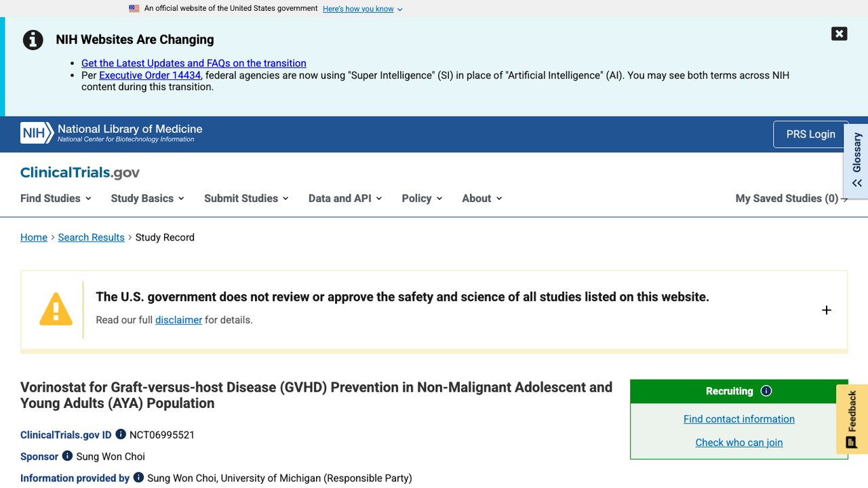Image resolution: width=868 pixels, height=488 pixels.
Task: Close the NIH Websites Are Changing banner
Action: pyautogui.click(x=839, y=34)
